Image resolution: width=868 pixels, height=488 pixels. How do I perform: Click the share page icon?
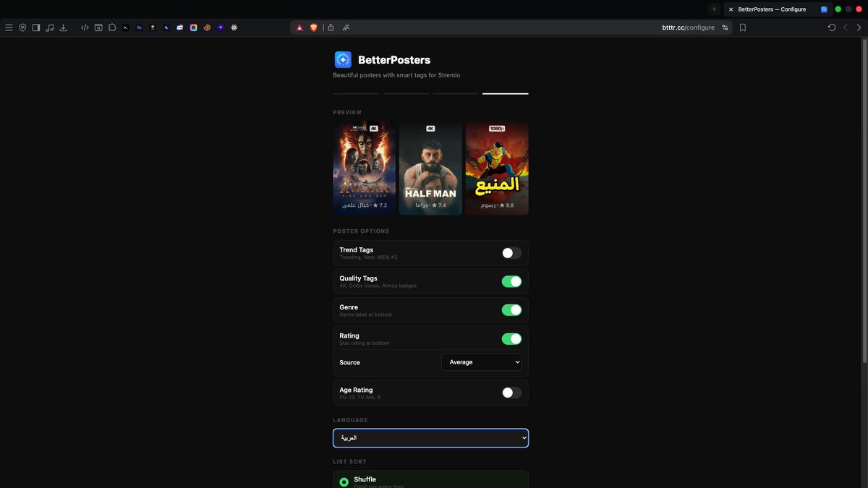(x=331, y=27)
